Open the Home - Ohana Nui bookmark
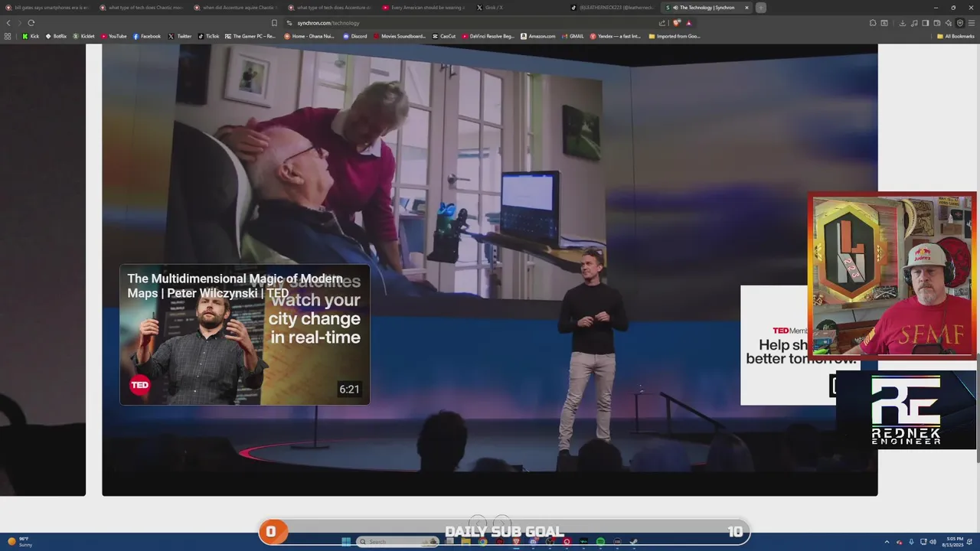The width and height of the screenshot is (980, 551). coord(309,36)
